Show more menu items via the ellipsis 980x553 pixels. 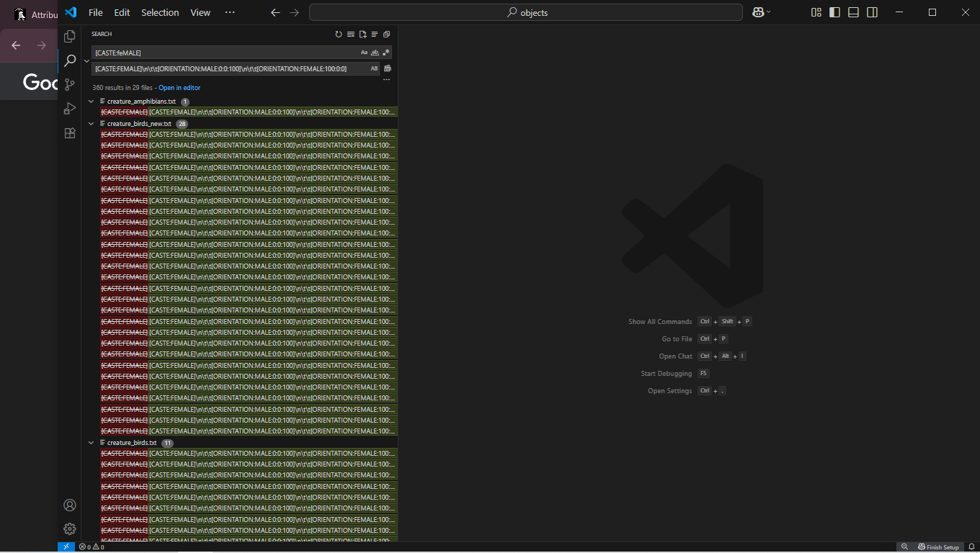click(x=230, y=12)
